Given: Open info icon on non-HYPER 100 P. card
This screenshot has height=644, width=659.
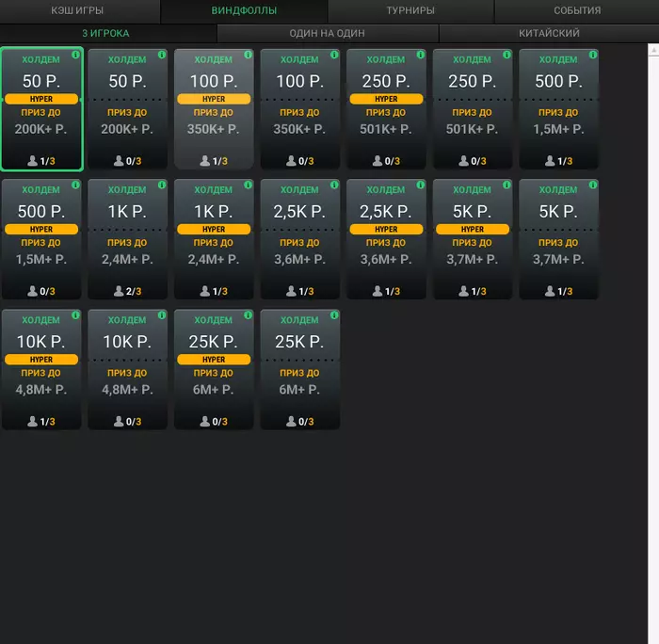Looking at the screenshot, I should click(x=334, y=55).
